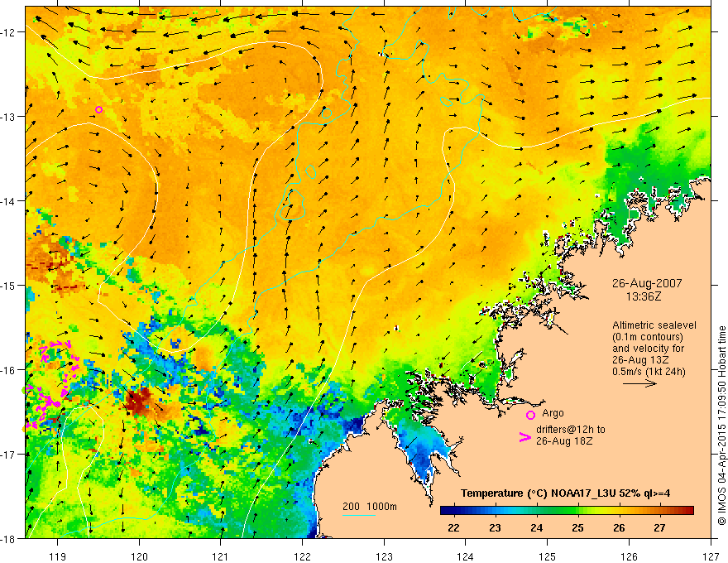Image resolution: width=728 pixels, height=563 pixels.
Task: Click the '26-Aug 18Z' drifter legend text
Action: (x=564, y=441)
